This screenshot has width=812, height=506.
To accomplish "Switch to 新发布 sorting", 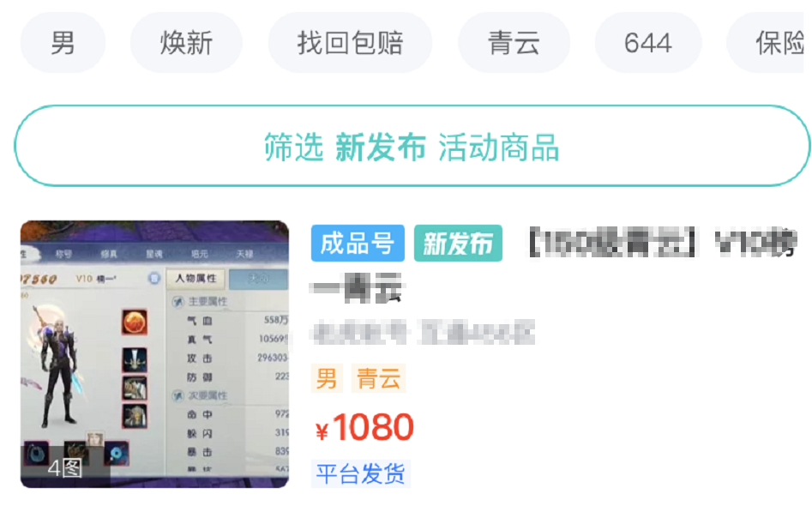I will [x=381, y=148].
